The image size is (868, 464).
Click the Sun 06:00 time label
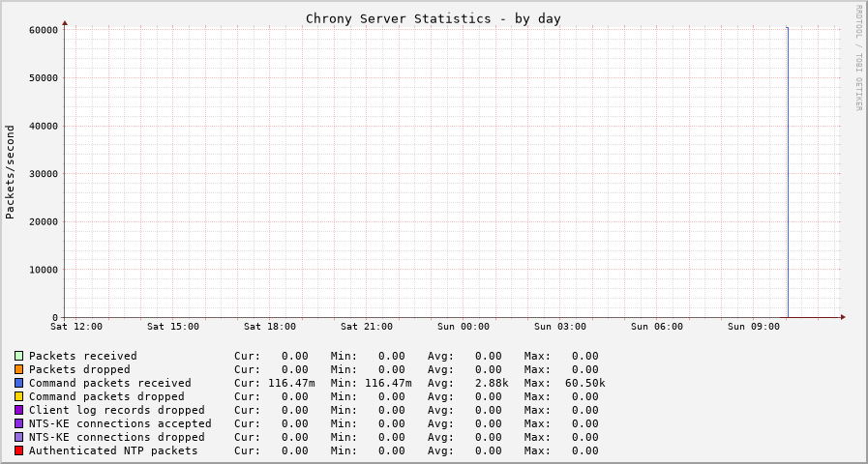pos(657,327)
